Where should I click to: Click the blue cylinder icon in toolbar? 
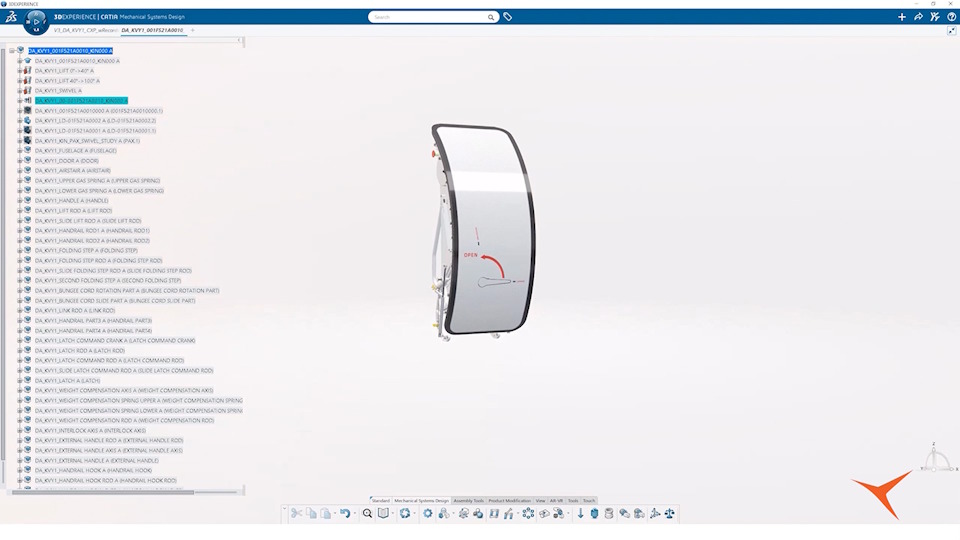pyautogui.click(x=594, y=514)
